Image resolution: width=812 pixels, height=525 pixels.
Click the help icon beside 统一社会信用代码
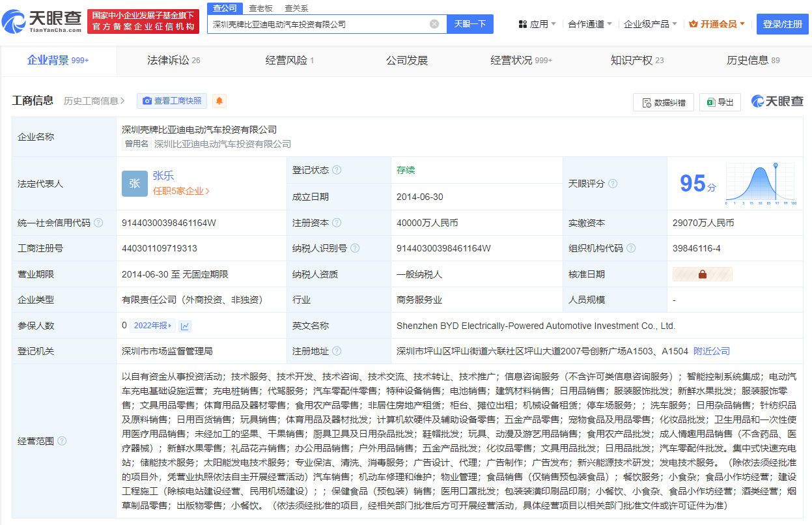[98, 223]
